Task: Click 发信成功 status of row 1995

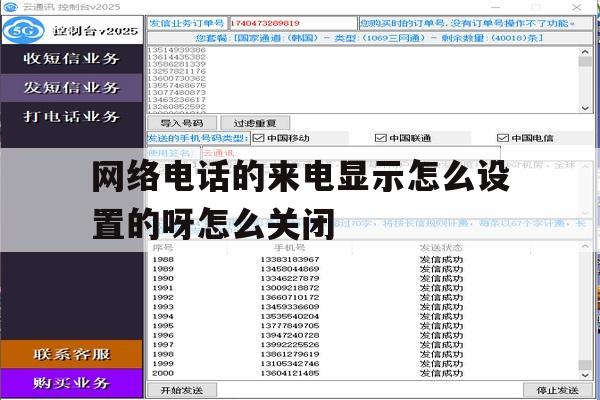Action: point(441,326)
